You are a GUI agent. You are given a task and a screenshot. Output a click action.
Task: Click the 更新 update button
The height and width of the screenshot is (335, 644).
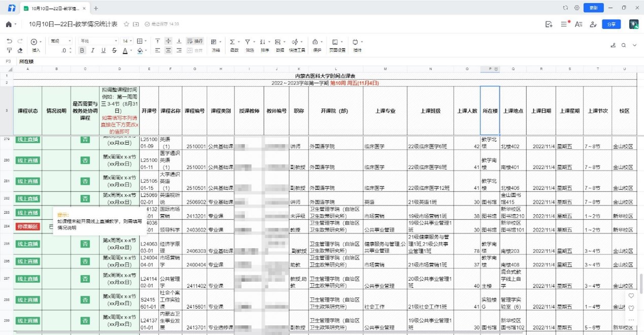[x=593, y=8]
